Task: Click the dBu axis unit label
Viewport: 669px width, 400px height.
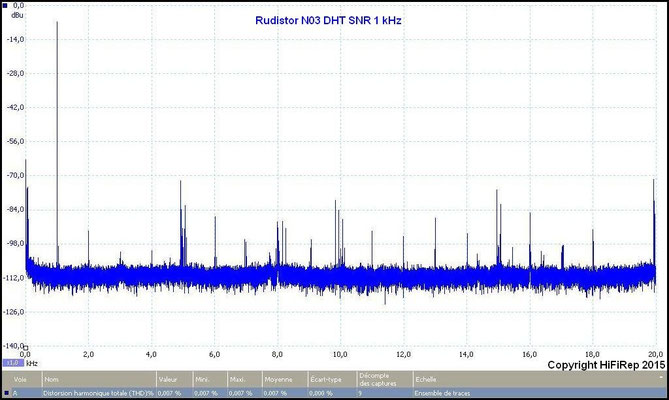Action: [x=19, y=14]
